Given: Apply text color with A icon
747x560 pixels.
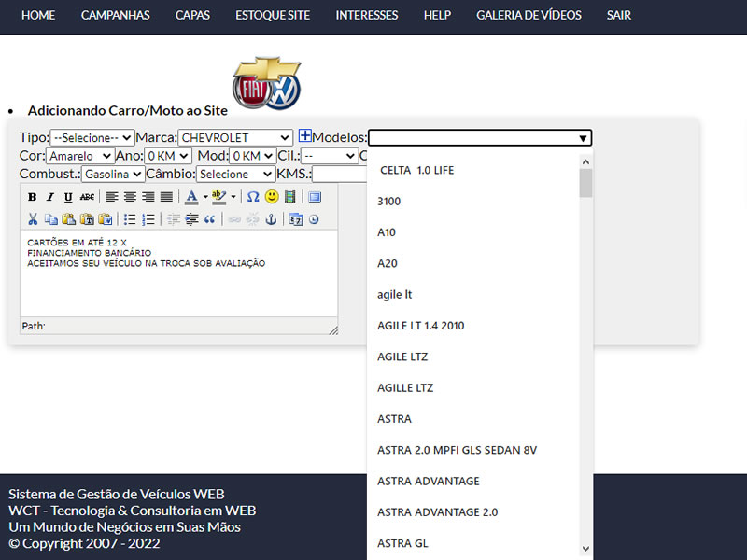Looking at the screenshot, I should pos(191,197).
